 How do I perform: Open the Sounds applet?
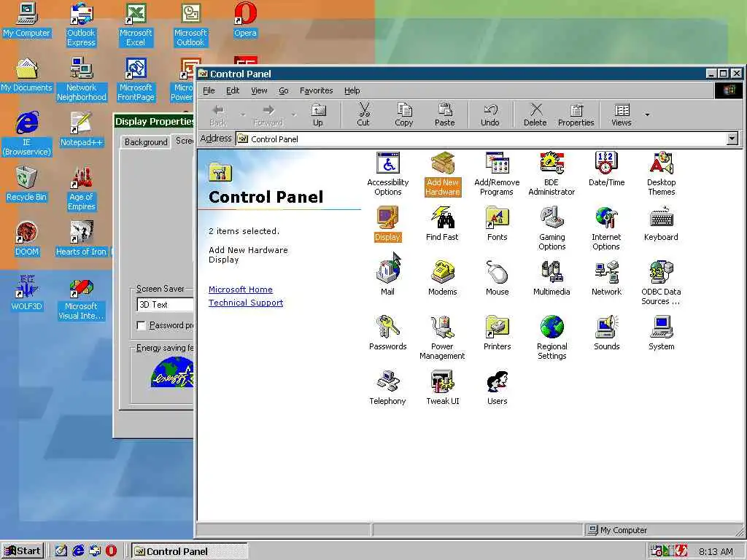coord(606,333)
